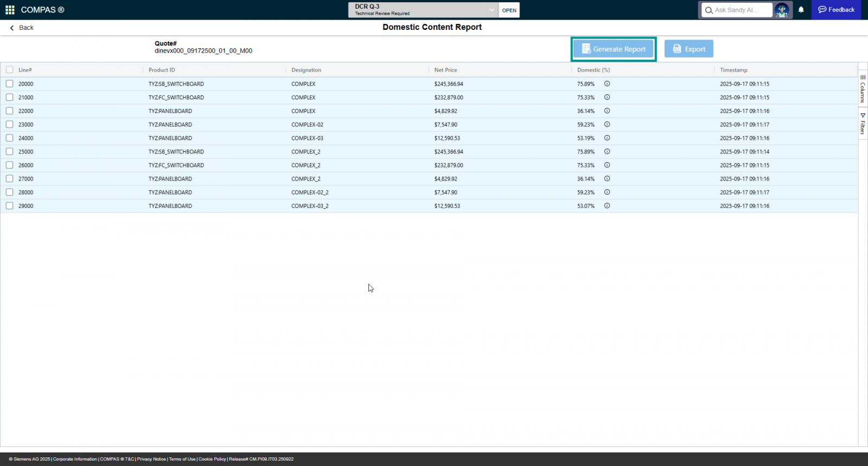Go back using the Back arrow
This screenshot has width=868, height=466.
click(x=22, y=28)
